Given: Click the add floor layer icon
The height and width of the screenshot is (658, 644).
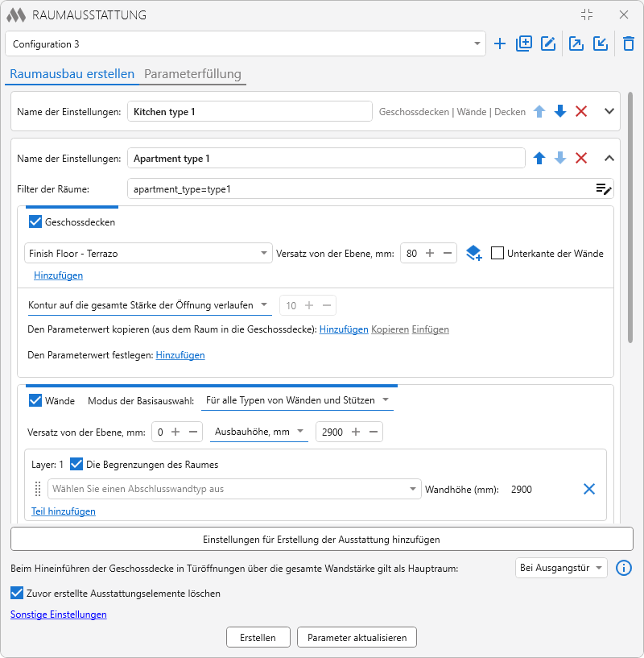Looking at the screenshot, I should (x=473, y=253).
